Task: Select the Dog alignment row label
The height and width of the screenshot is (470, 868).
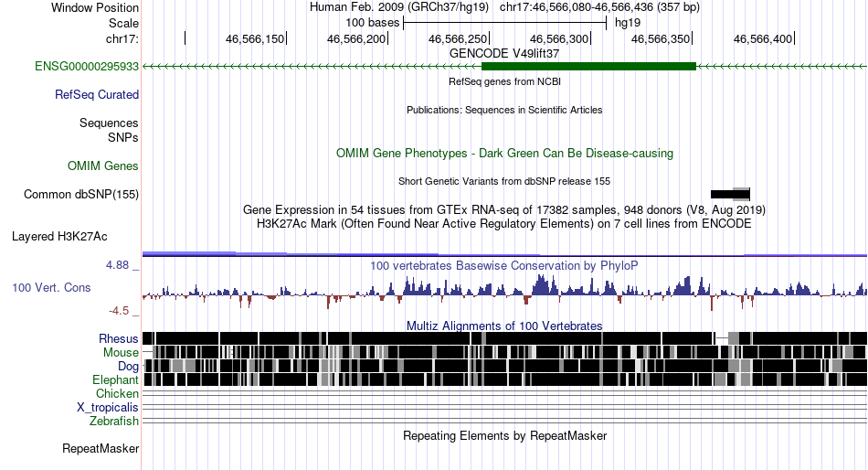Action: (128, 367)
